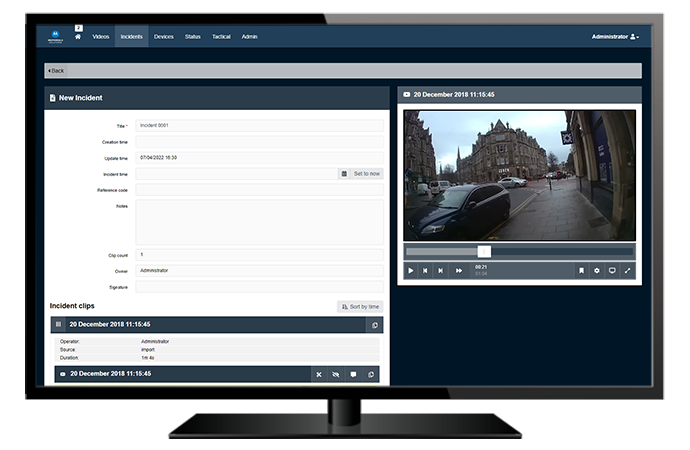Viewport: 690px width, 450px height.
Task: Add a bookmark in the video player
Action: (x=580, y=270)
